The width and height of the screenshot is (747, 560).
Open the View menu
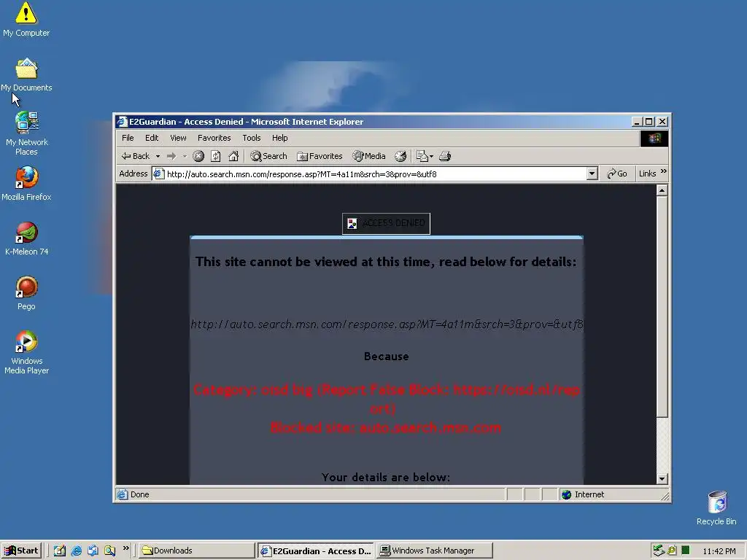click(x=178, y=138)
